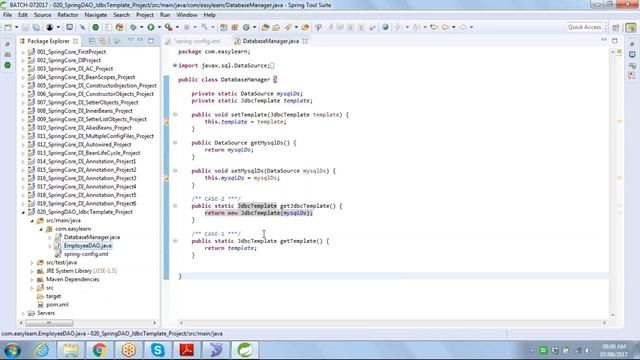Select DatabaseManager.java in Package Explorer
640x360 pixels.
[92, 237]
